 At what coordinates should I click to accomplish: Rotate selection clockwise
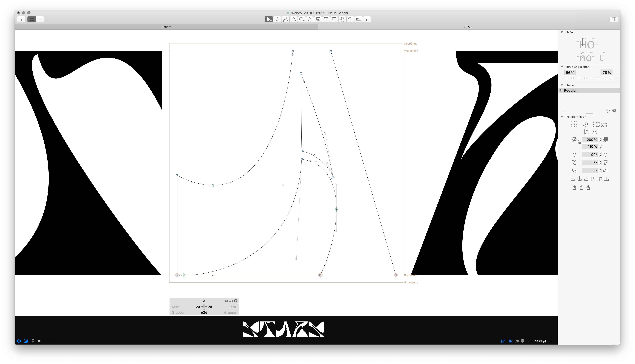[x=605, y=155]
